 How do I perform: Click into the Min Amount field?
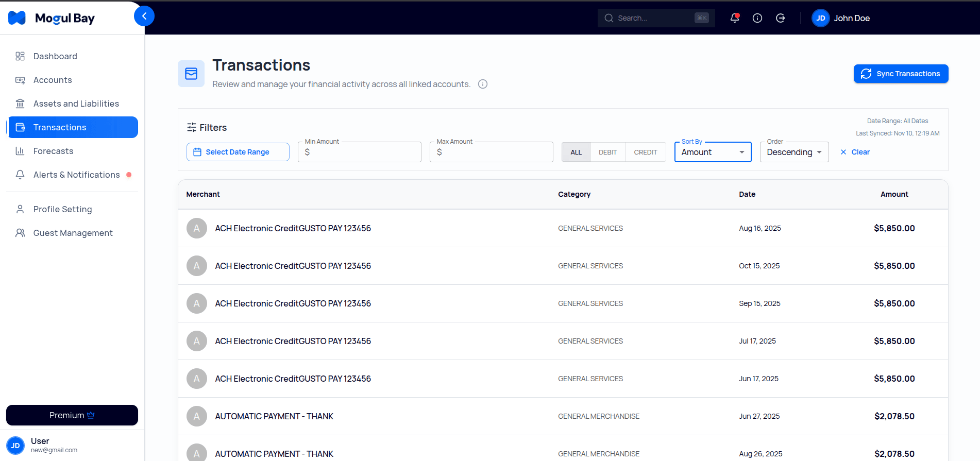(x=360, y=152)
